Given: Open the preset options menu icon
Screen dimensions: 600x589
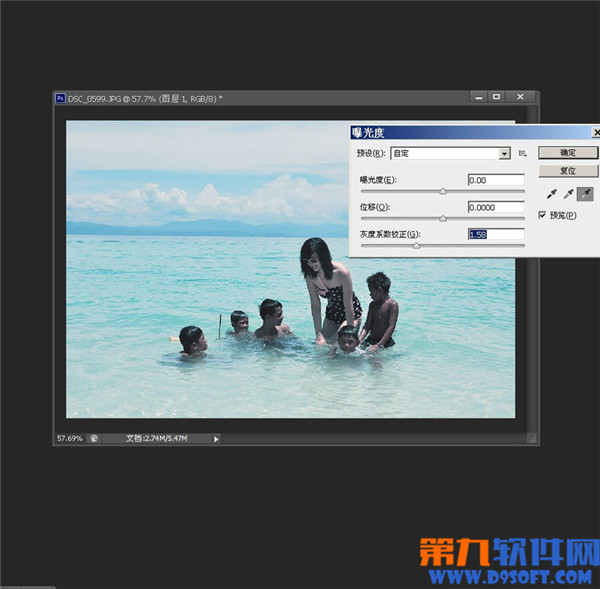Looking at the screenshot, I should point(522,153).
